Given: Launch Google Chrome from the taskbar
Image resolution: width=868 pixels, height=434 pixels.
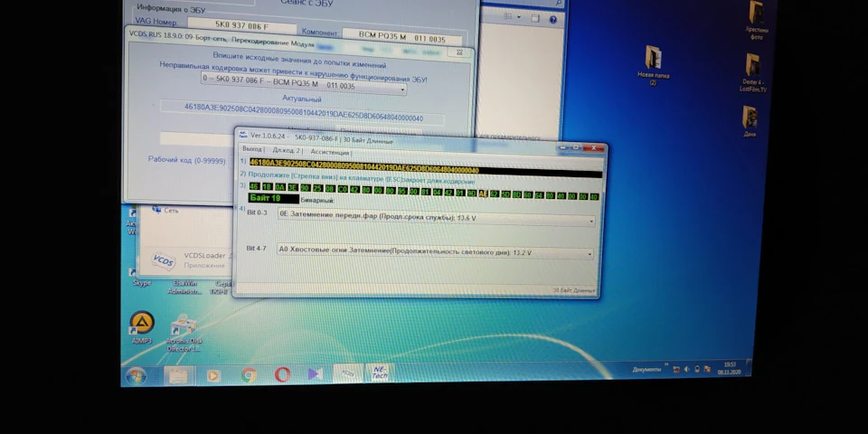Looking at the screenshot, I should (x=249, y=375).
